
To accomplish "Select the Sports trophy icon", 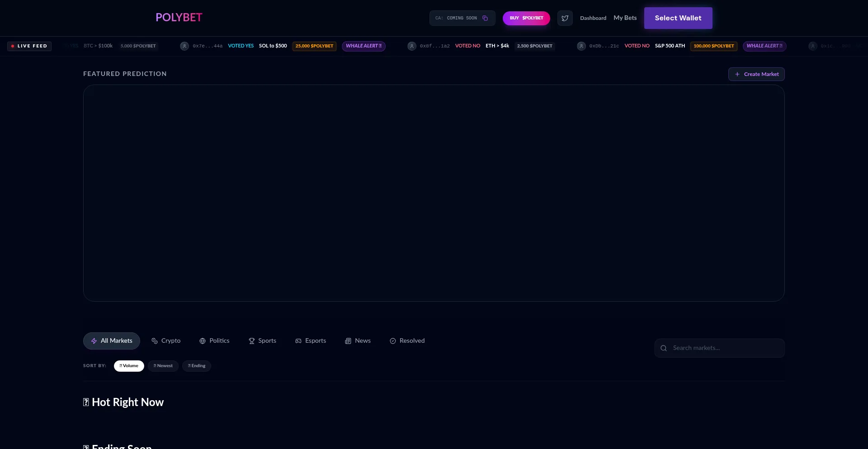I will pos(252,341).
